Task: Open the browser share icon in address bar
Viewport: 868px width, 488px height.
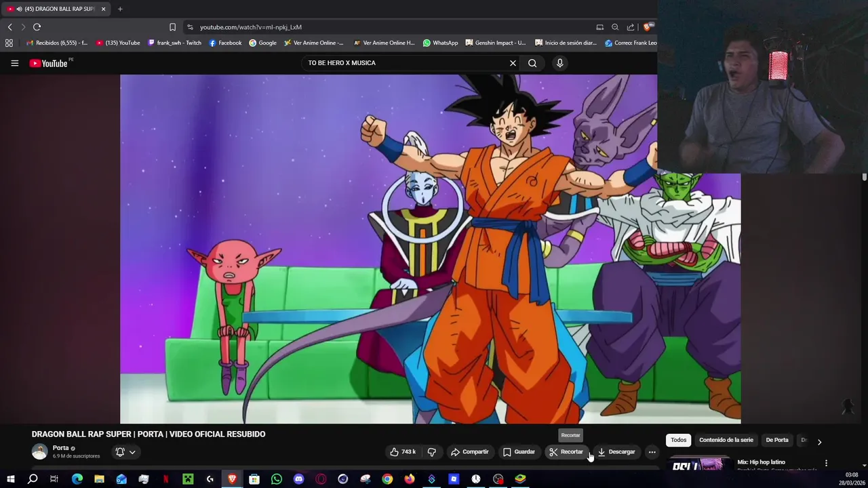Action: [x=631, y=27]
